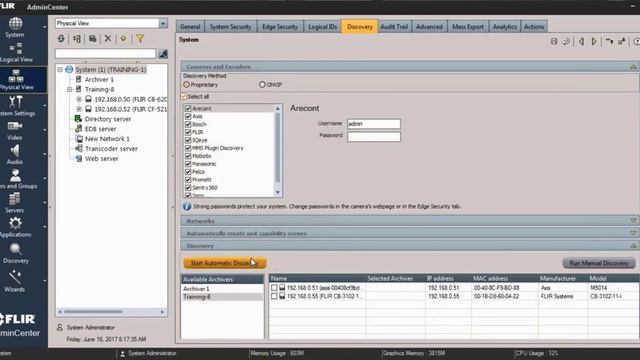This screenshot has width=640, height=360.
Task: Click the Username input field
Action: (x=374, y=124)
